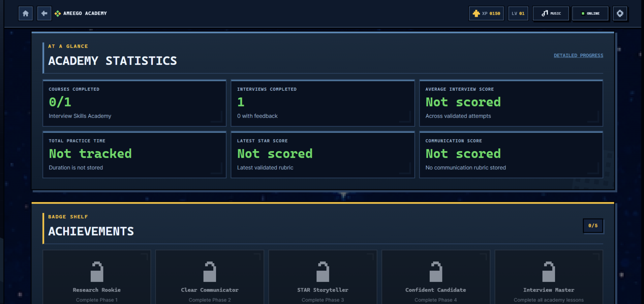Open the Total Practice Time card
This screenshot has height=304, width=644.
[134, 155]
